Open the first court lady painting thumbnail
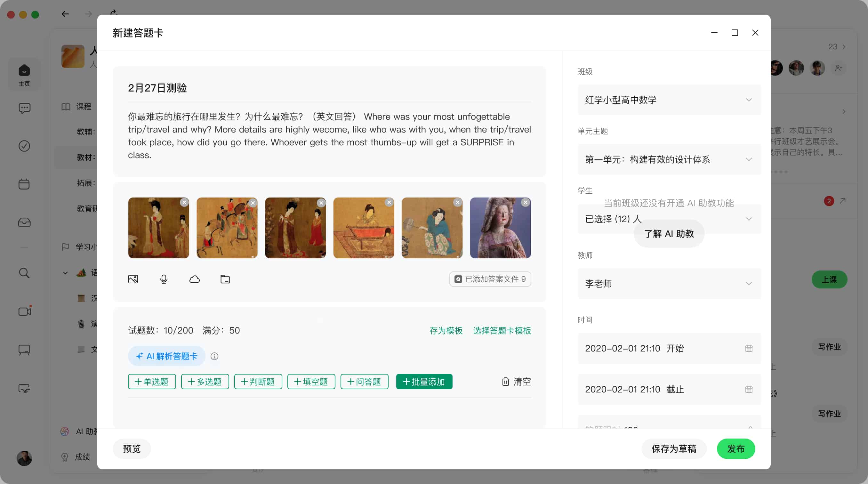 pos(158,228)
